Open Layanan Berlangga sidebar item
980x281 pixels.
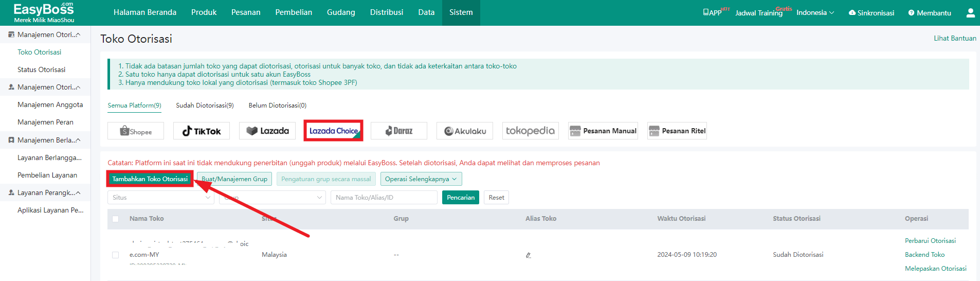pyautogui.click(x=49, y=157)
